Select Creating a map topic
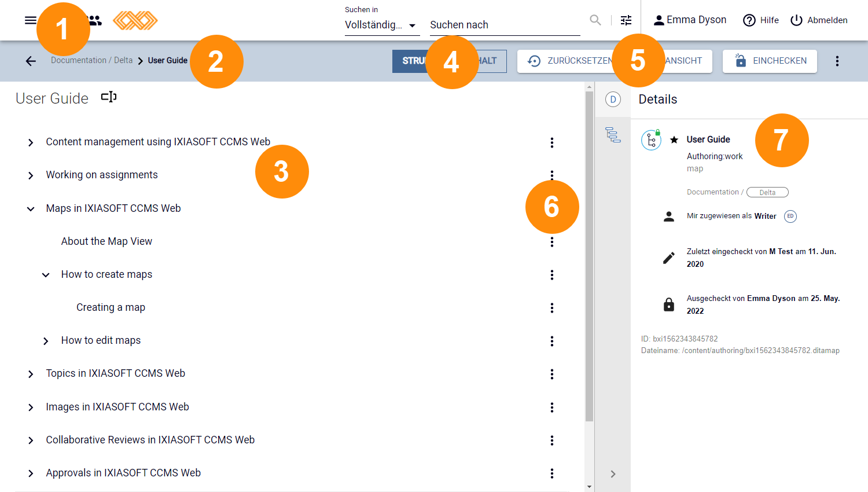The width and height of the screenshot is (868, 492). [111, 307]
